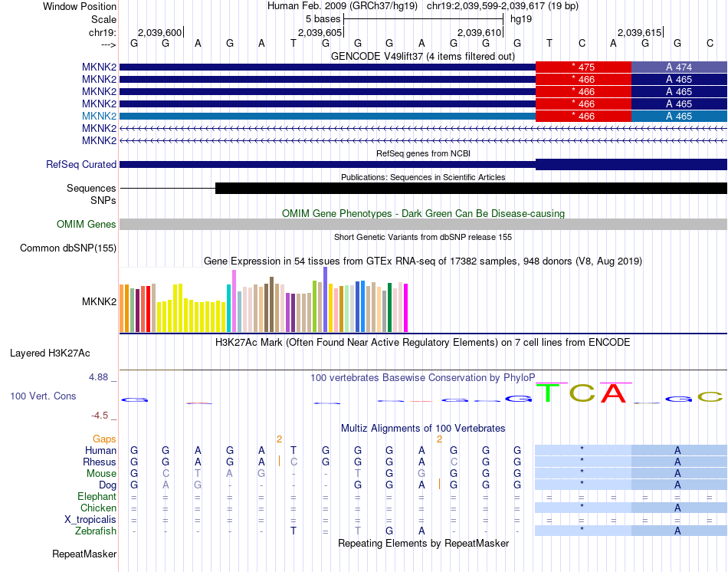Click the 2,039,610 position marker
This screenshot has height=572, width=728.
coord(480,32)
